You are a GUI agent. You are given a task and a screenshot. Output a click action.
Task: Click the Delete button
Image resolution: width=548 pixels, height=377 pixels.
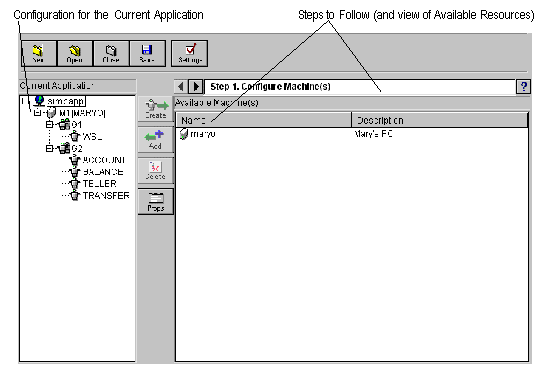[x=156, y=170]
